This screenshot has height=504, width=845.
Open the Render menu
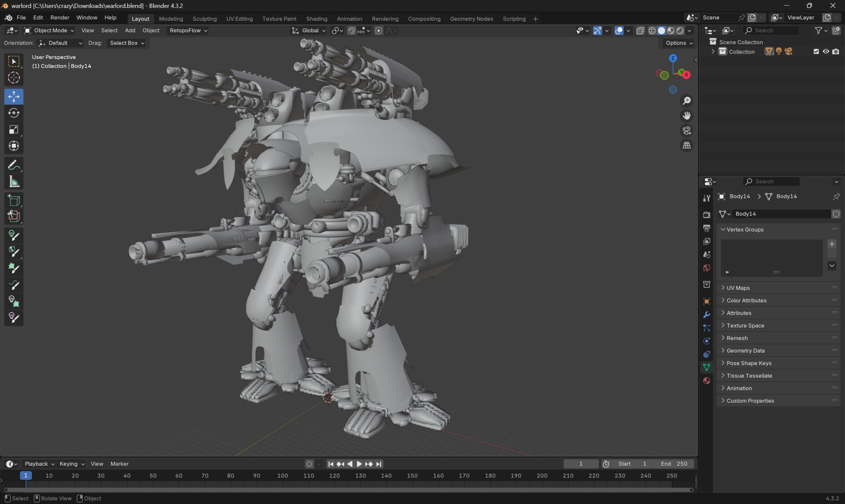(60, 18)
